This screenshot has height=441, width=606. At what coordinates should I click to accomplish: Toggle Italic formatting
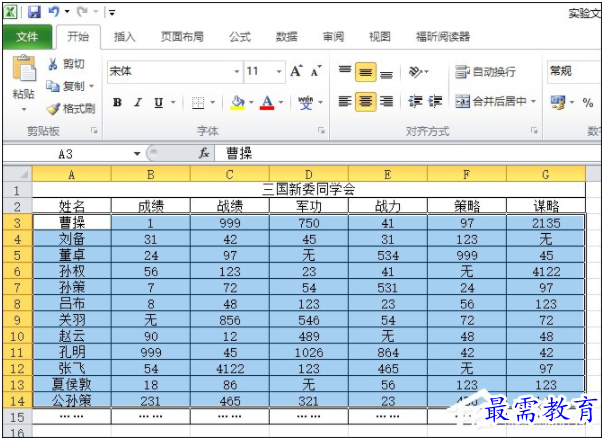pyautogui.click(x=138, y=102)
